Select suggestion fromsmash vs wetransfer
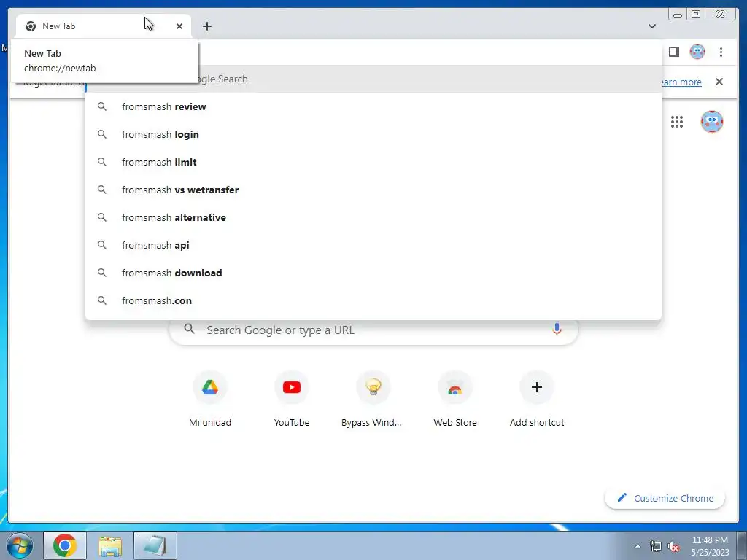 373,190
